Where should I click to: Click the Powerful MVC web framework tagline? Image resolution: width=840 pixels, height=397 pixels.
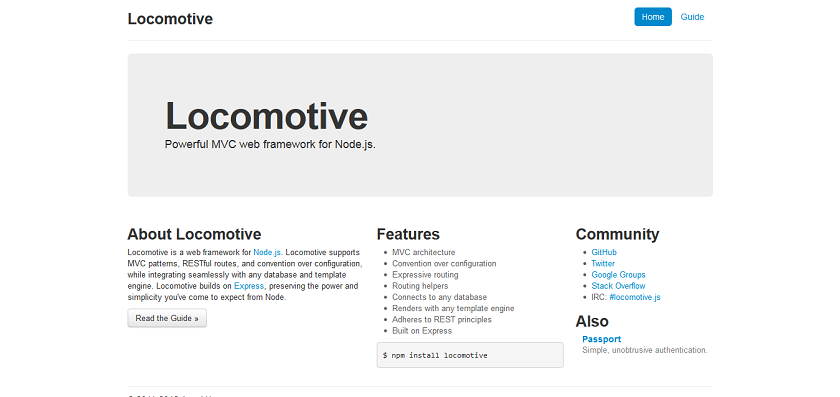(x=270, y=145)
